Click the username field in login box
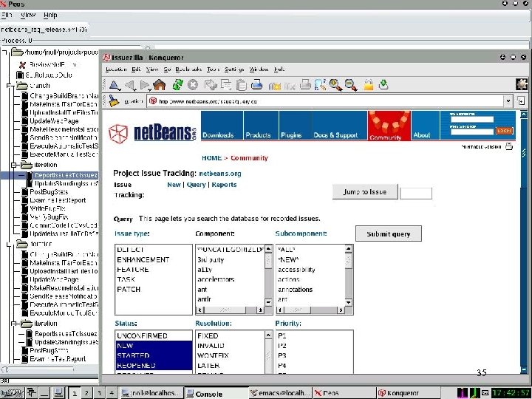 (472, 119)
